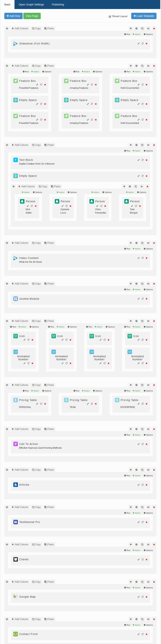Viewport: 161px width, 644px height.
Task: Toggle the Boxed Layout checkbox
Action: click(110, 17)
